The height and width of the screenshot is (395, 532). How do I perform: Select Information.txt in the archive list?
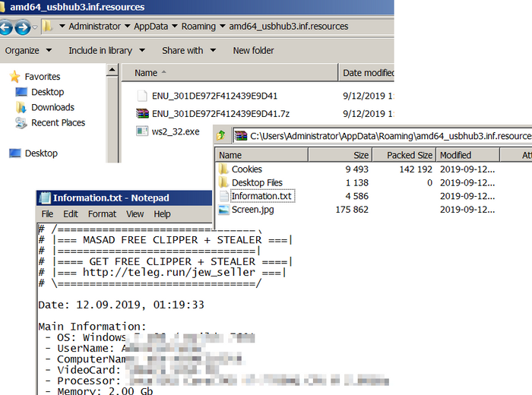[x=261, y=196]
